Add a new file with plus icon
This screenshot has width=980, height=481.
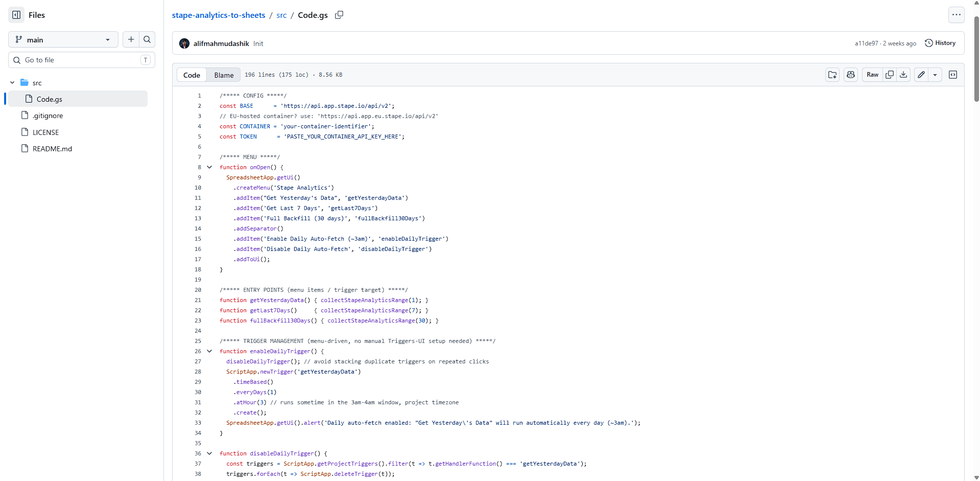click(x=131, y=39)
